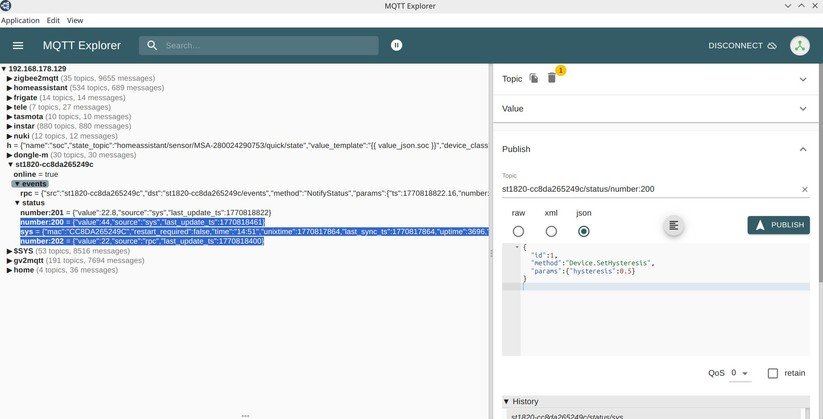The width and height of the screenshot is (823, 419).
Task: Copy the topic to clipboard
Action: [534, 78]
